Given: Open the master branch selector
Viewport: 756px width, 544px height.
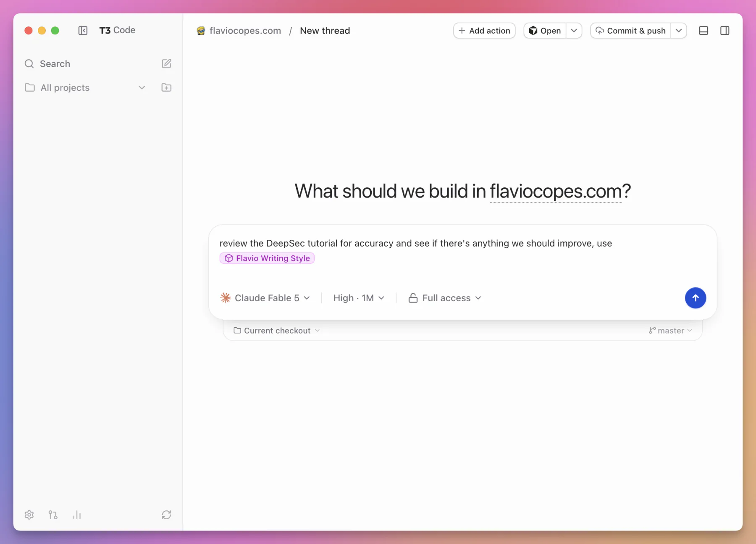Looking at the screenshot, I should (x=670, y=331).
